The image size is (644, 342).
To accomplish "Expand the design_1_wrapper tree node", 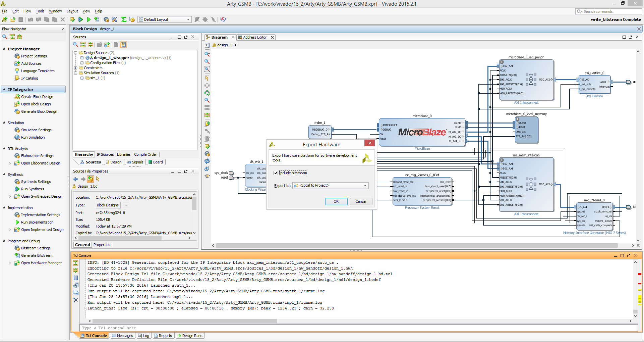I will click(x=82, y=58).
